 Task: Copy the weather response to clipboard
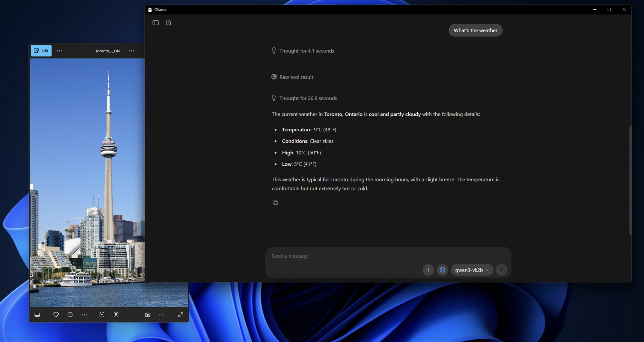pos(275,202)
